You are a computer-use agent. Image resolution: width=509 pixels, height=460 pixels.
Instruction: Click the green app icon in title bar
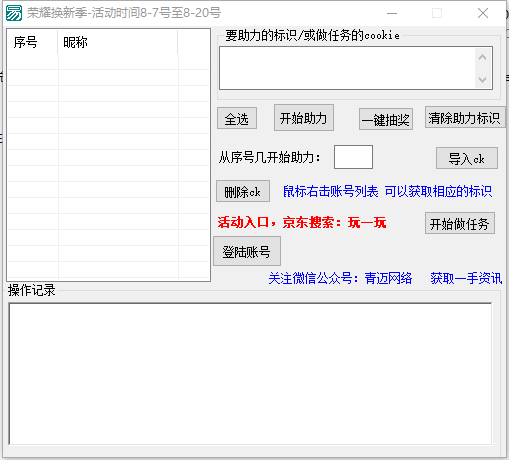[14, 13]
